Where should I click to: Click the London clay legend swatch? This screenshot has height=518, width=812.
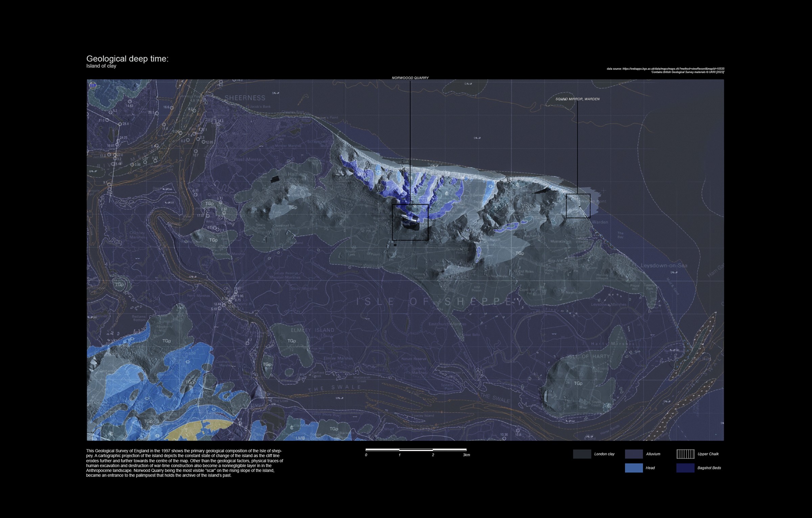[582, 454]
